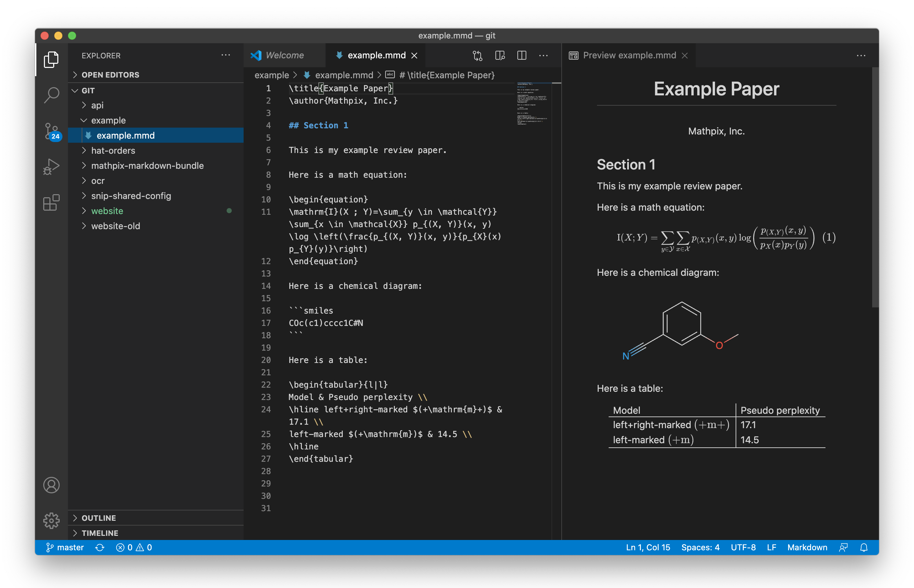Open the Manage gear icon

(x=51, y=520)
